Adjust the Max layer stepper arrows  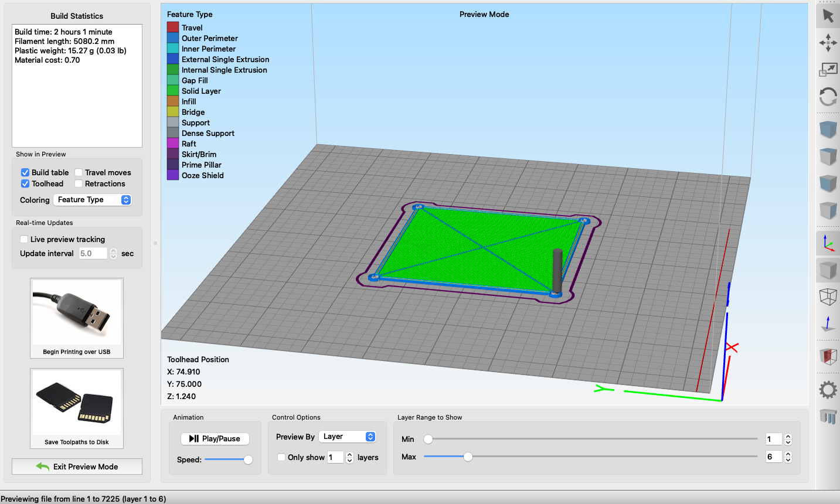tap(788, 457)
